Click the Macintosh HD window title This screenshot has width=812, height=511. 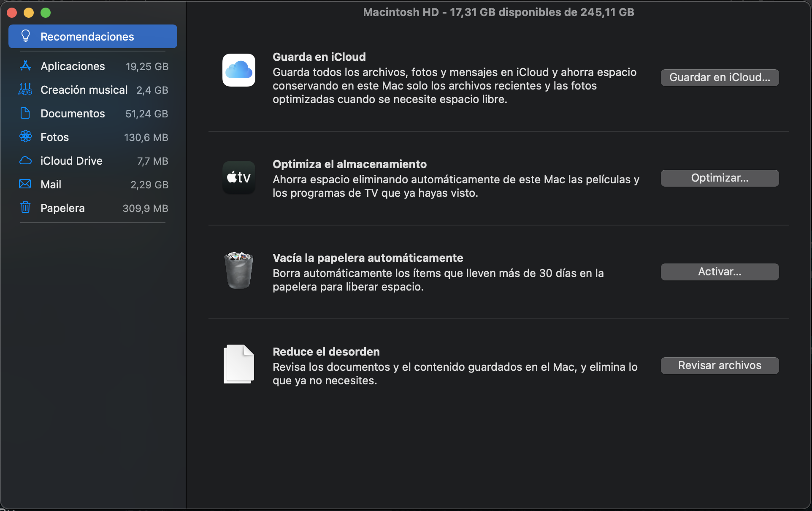click(498, 12)
